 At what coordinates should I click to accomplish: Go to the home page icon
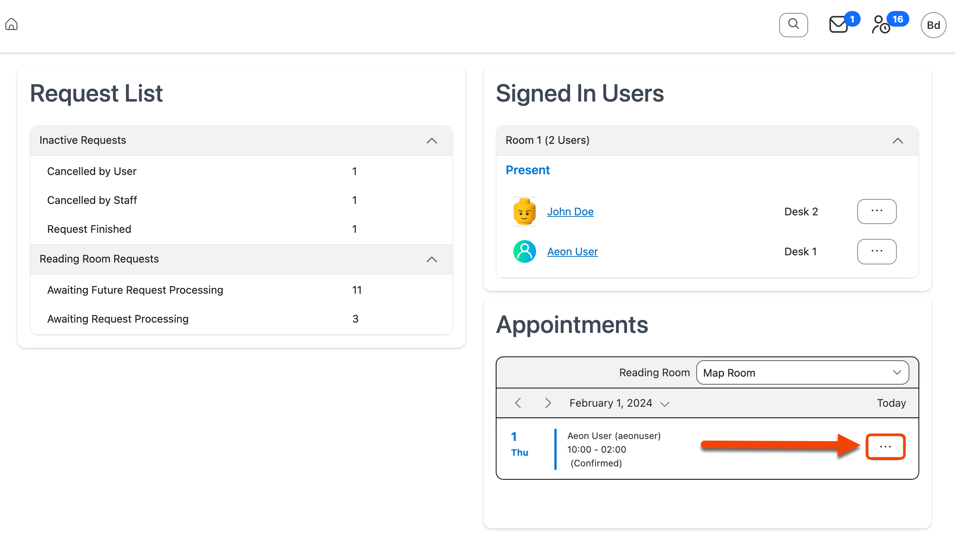pyautogui.click(x=11, y=24)
